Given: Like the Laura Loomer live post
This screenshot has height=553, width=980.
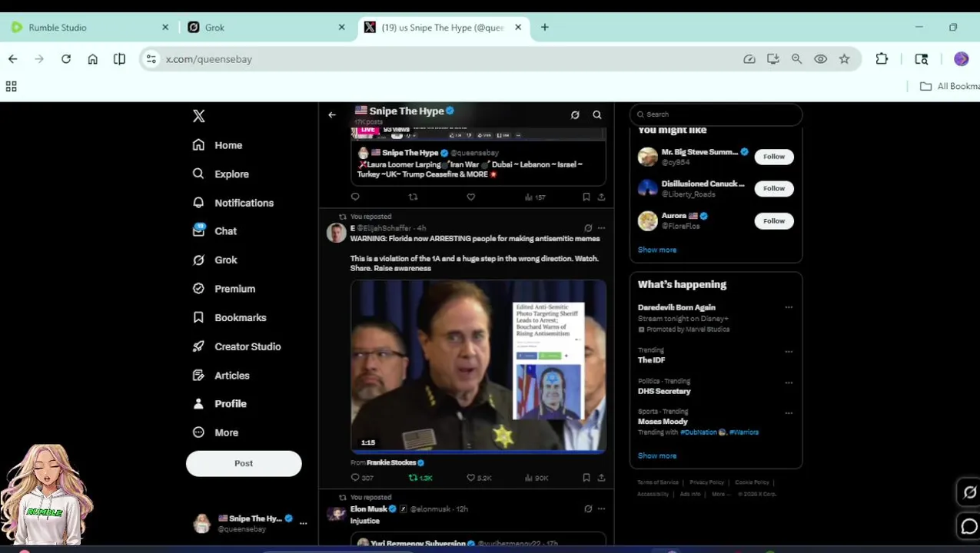Looking at the screenshot, I should pyautogui.click(x=470, y=197).
